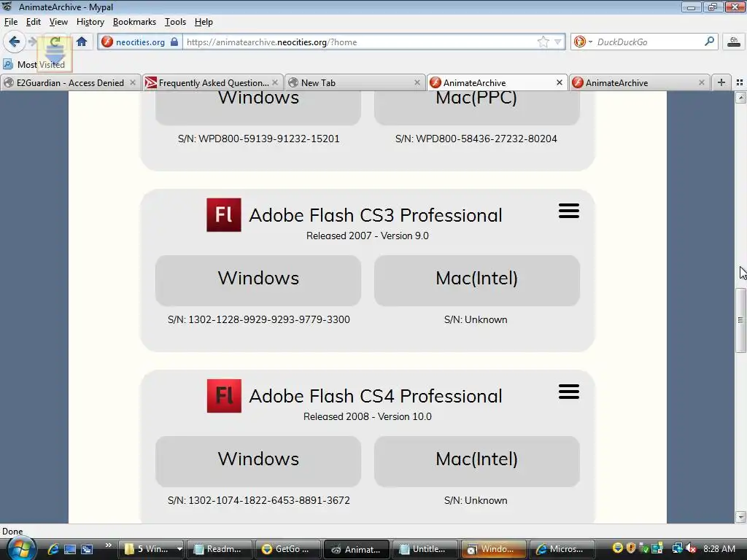Open the Tools menu
747x560 pixels.
point(175,22)
